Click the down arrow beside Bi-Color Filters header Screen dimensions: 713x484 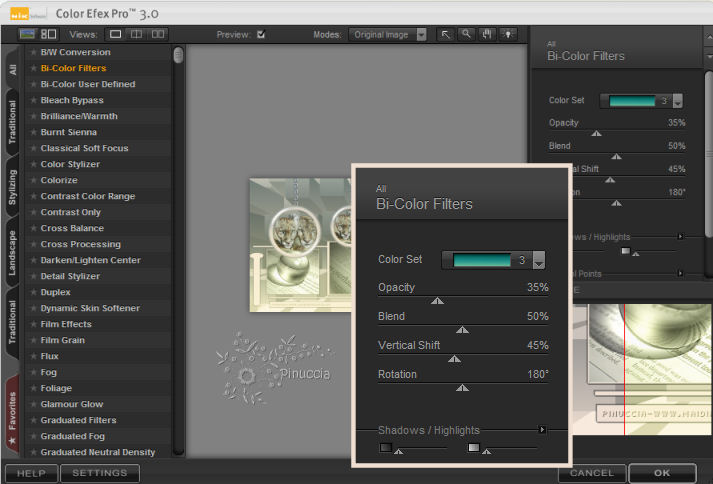(708, 57)
